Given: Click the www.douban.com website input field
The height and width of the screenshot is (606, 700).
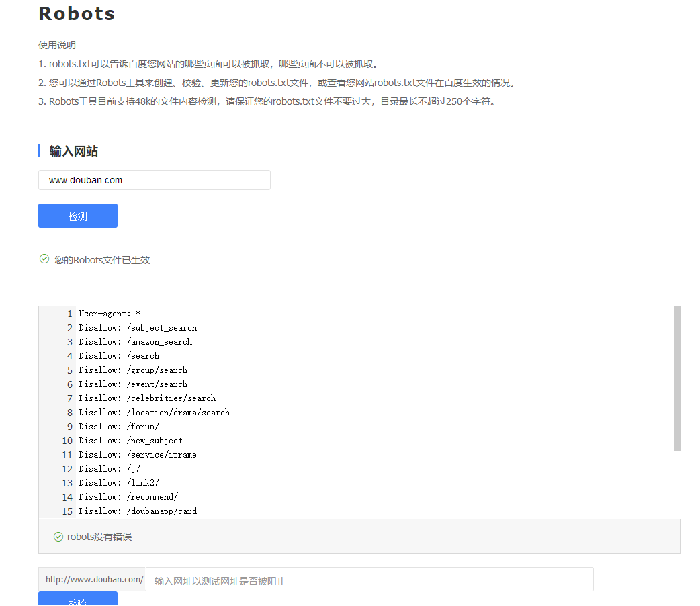Looking at the screenshot, I should click(154, 180).
